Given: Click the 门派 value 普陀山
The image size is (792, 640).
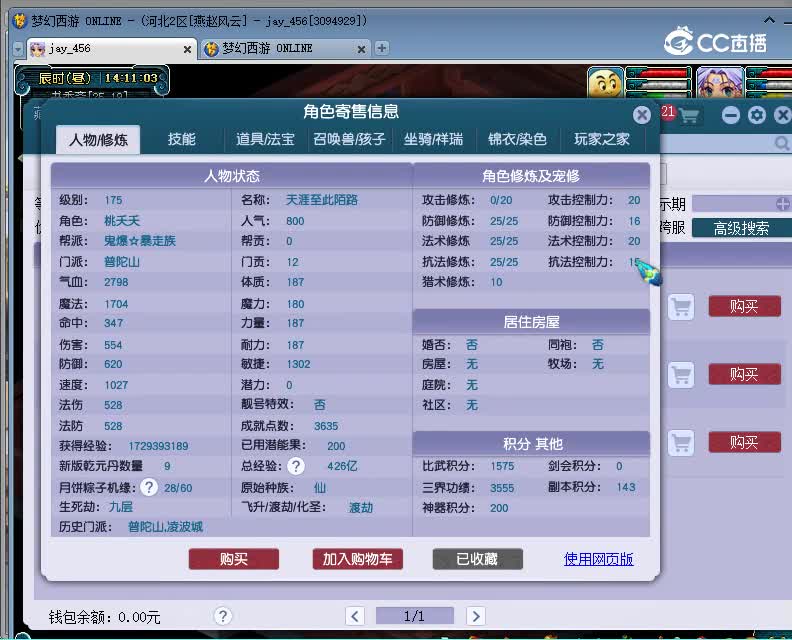Looking at the screenshot, I should 122,262.
